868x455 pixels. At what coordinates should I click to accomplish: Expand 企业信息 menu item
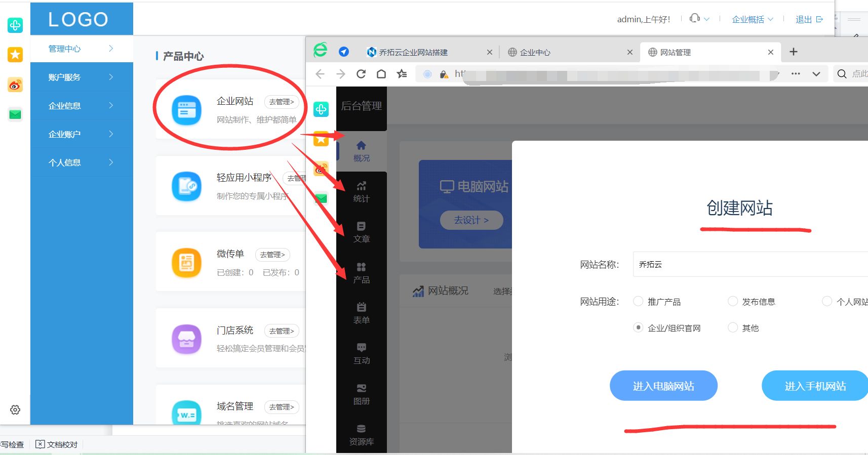(x=82, y=105)
